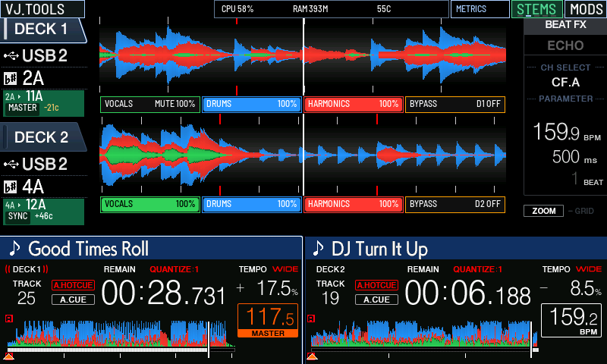Click the Good Times Roll track title
The image size is (607, 364).
coord(88,249)
